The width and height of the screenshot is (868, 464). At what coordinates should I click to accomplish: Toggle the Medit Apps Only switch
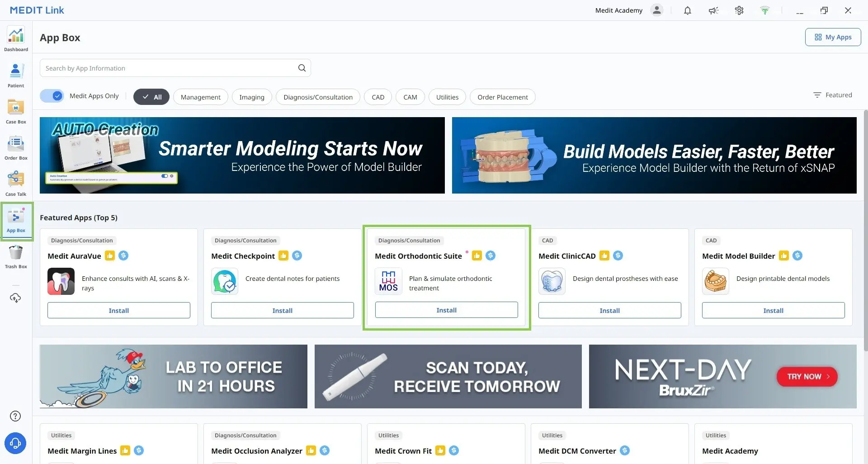(x=52, y=96)
